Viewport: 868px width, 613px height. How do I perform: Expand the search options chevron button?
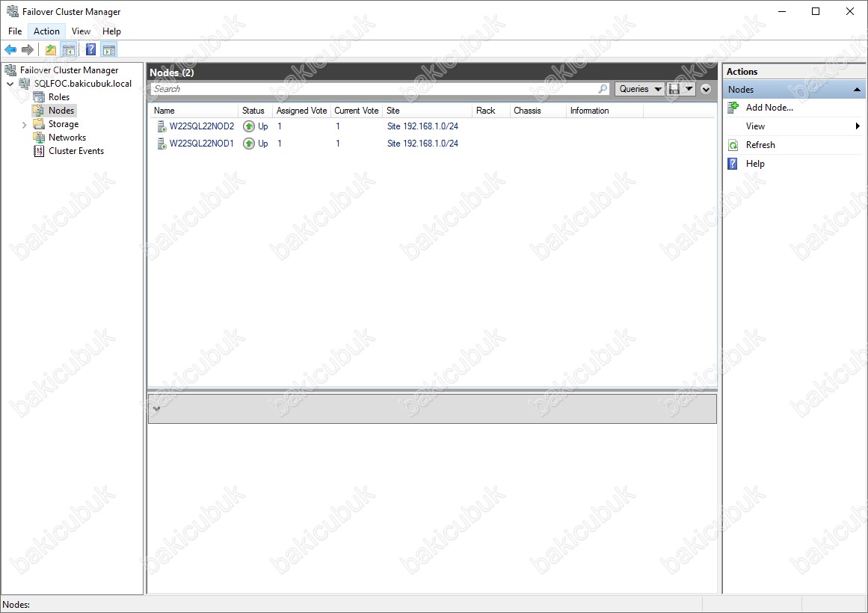tap(706, 89)
